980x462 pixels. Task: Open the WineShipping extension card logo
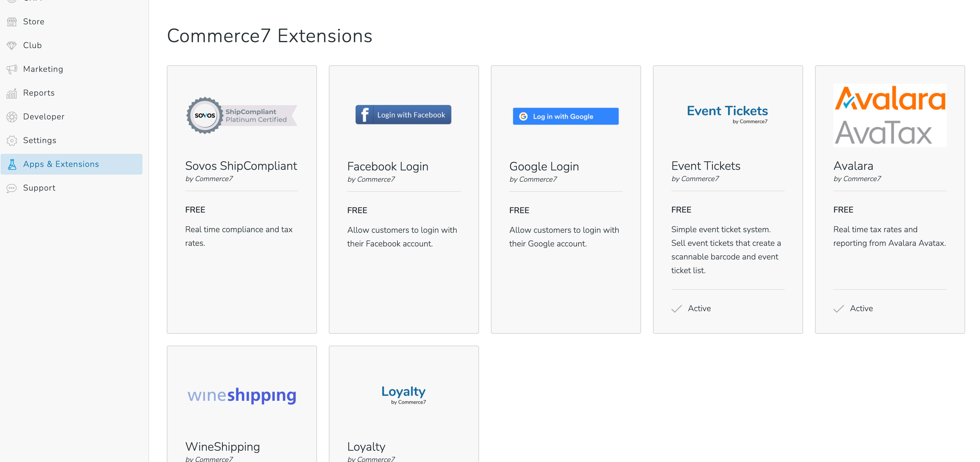[242, 395]
